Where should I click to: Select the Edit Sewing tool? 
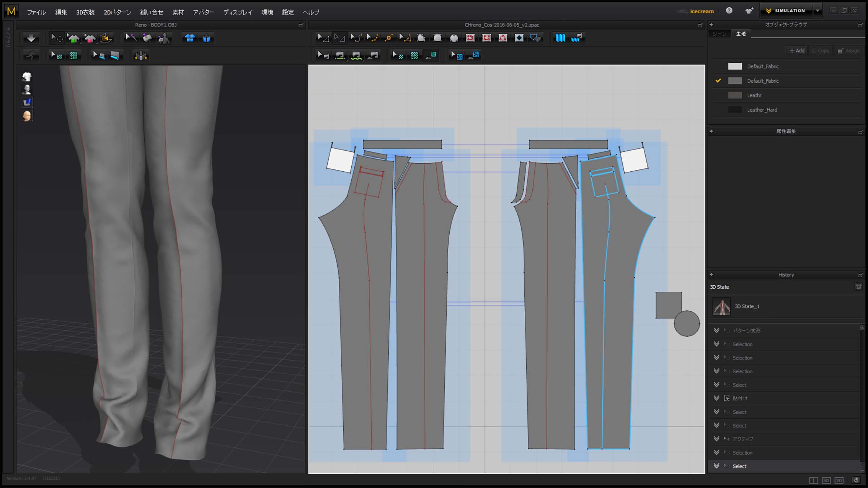pyautogui.click(x=323, y=55)
